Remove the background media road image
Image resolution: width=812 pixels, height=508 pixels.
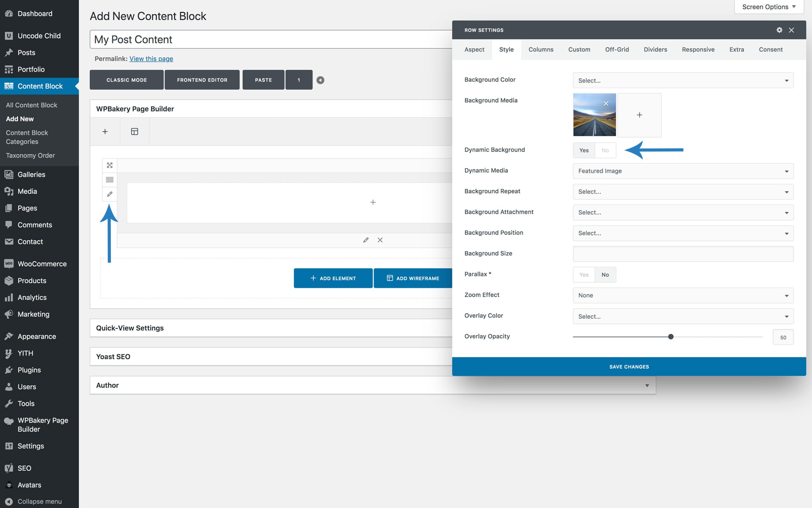pos(606,104)
